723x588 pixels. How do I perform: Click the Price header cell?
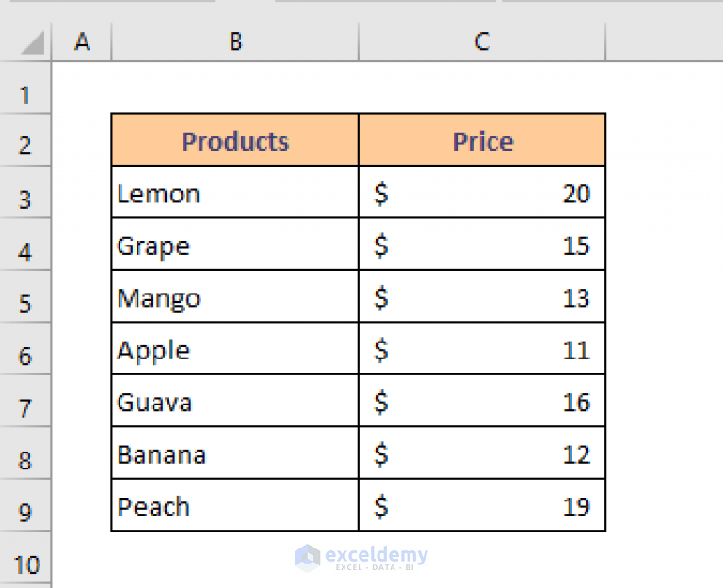tap(482, 140)
